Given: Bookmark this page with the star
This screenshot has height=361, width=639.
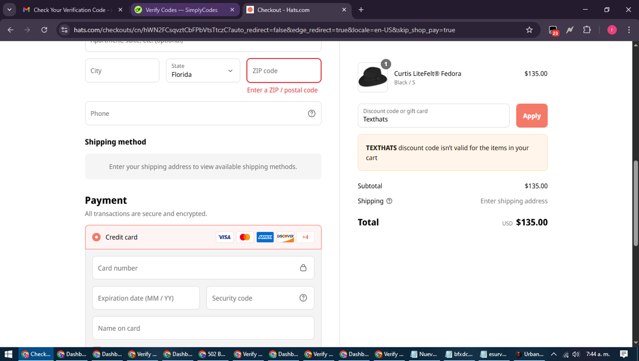Looking at the screenshot, I should (x=529, y=30).
